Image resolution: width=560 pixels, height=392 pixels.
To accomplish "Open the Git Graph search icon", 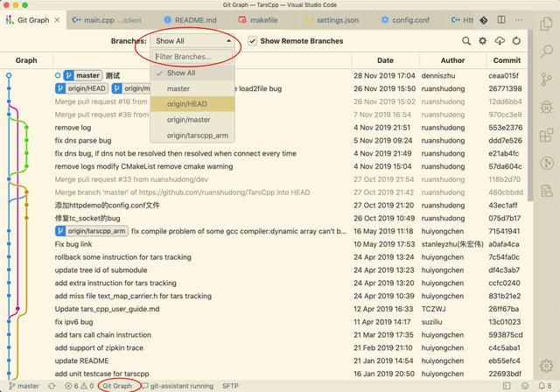I will pos(466,41).
